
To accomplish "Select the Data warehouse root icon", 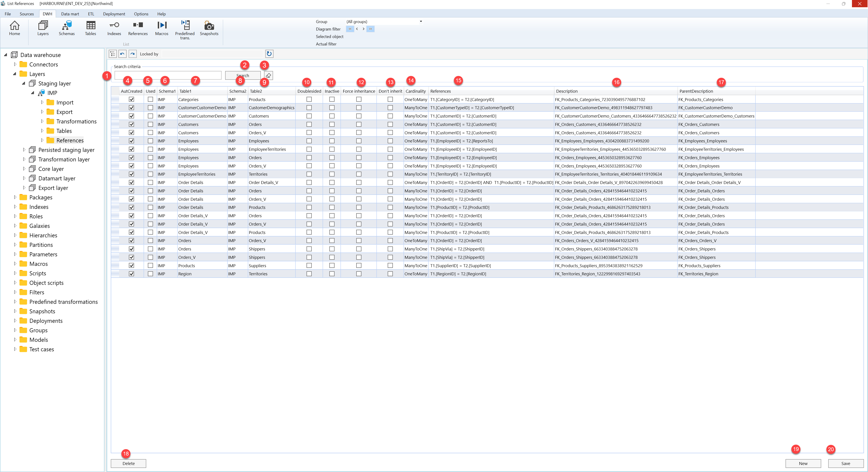I will coord(14,55).
